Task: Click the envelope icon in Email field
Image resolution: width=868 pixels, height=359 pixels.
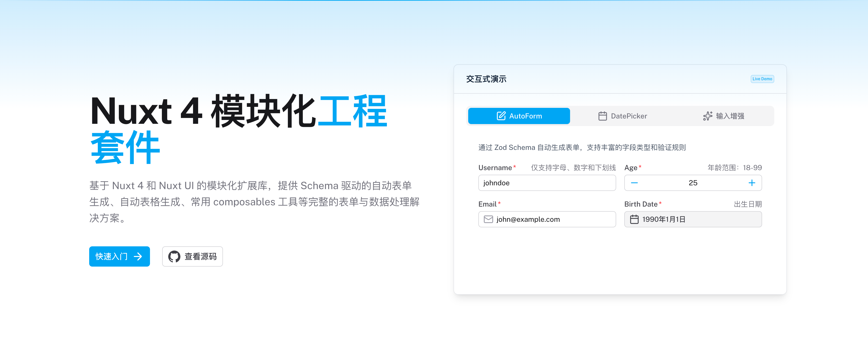Action: [x=488, y=219]
